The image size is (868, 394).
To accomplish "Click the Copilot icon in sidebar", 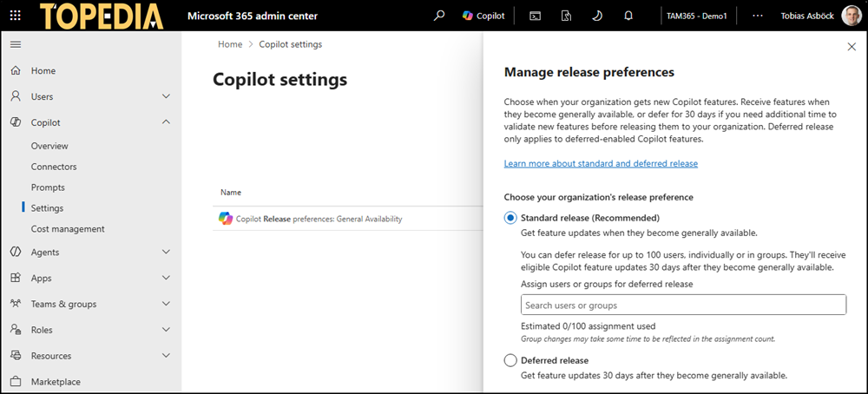I will [16, 122].
